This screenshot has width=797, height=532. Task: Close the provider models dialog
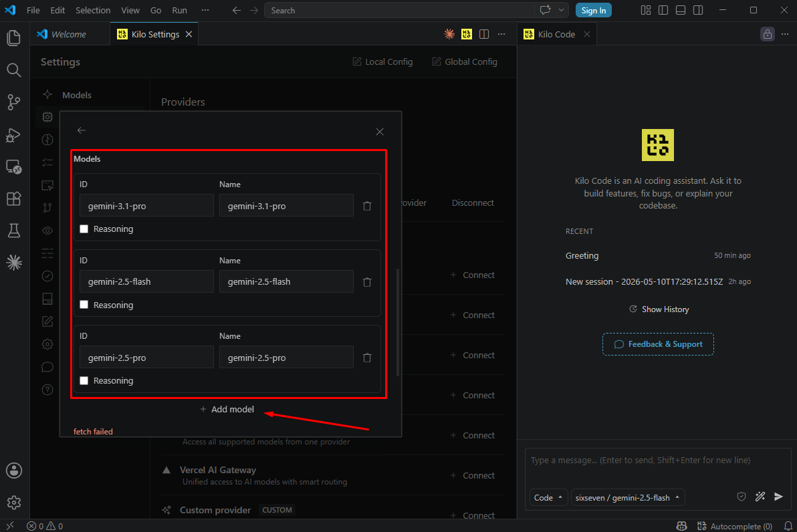[380, 132]
